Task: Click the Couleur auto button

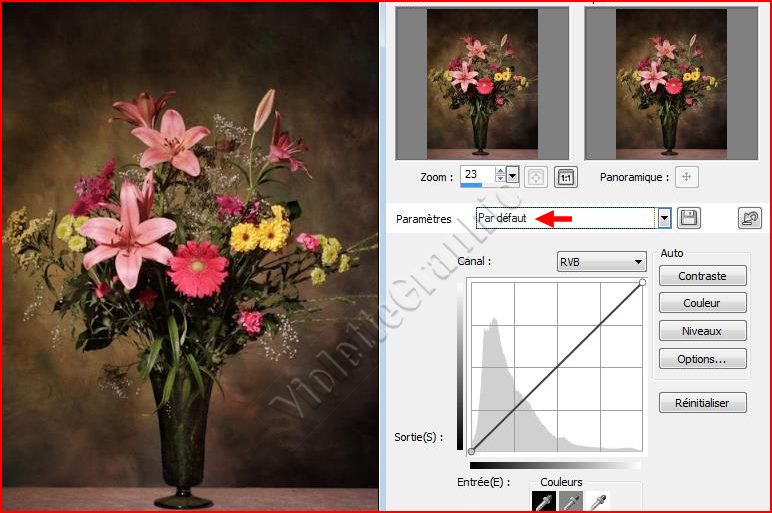Action: (x=702, y=303)
